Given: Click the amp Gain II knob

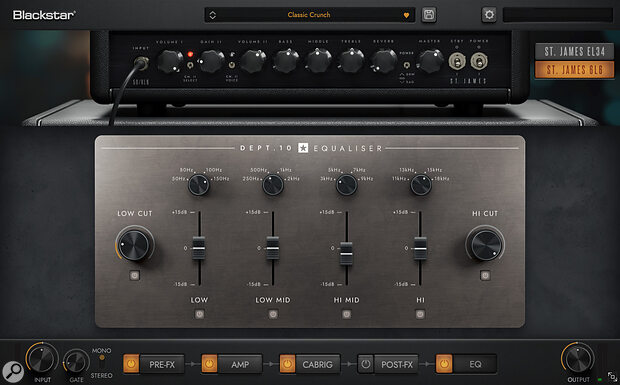Looking at the screenshot, I should (x=211, y=61).
